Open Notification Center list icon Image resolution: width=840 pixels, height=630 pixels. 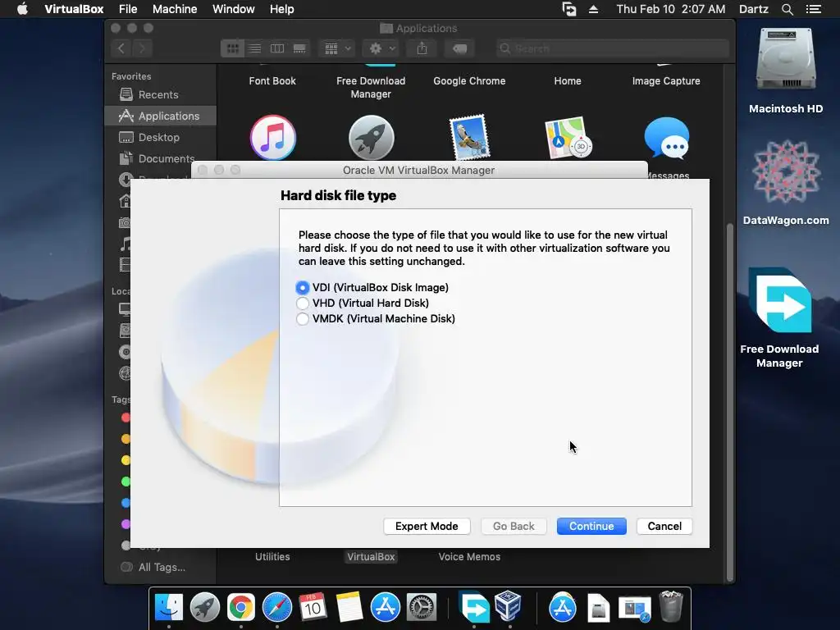click(814, 9)
